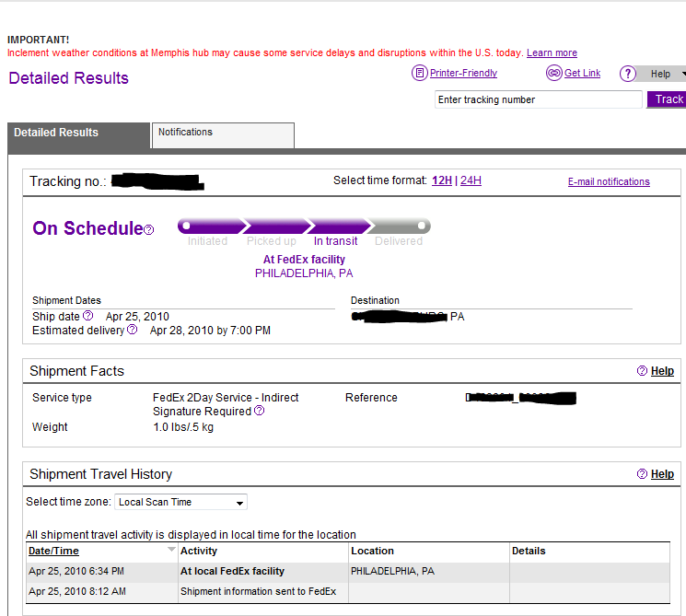Viewport: 686px width, 616px height.
Task: Click help icon beside Ship date
Action: click(x=88, y=316)
